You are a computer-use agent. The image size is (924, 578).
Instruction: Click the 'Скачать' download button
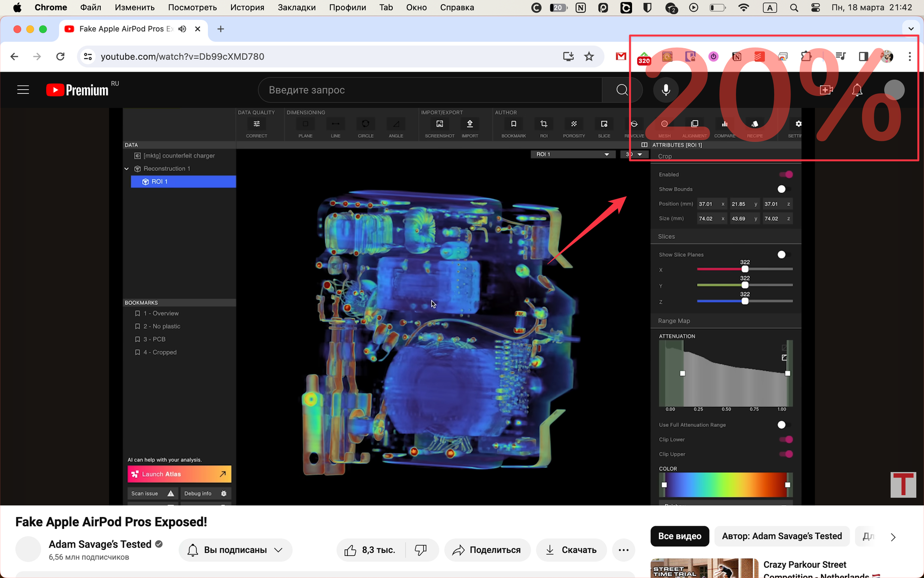(571, 550)
